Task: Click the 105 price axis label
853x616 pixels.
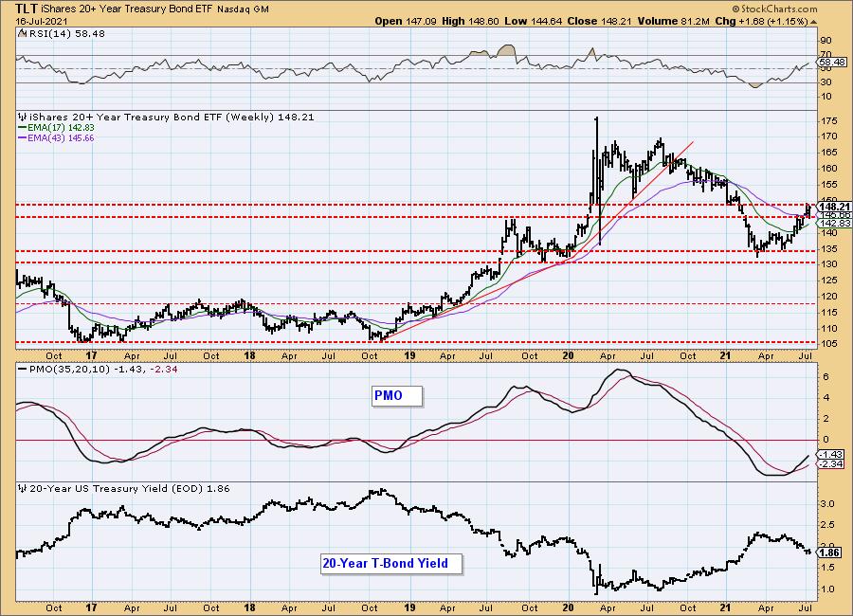Action: (x=830, y=344)
